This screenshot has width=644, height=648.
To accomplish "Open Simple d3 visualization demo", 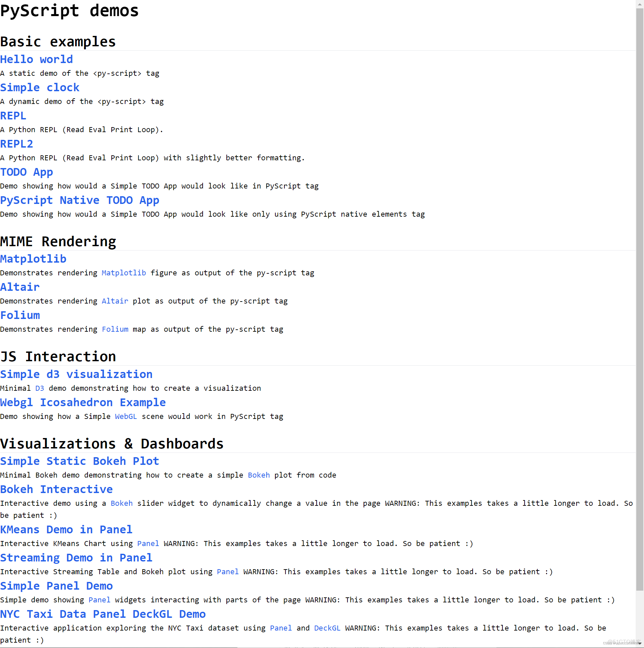I will (x=76, y=374).
